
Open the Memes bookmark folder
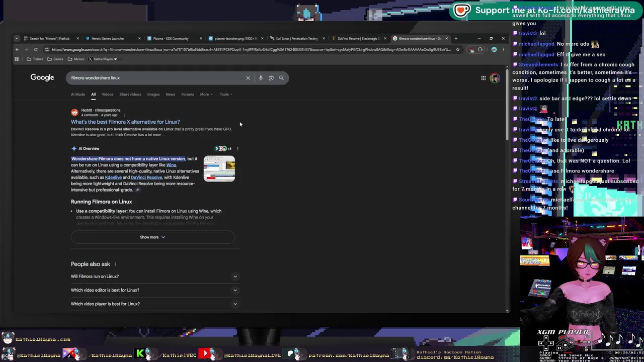tap(76, 59)
